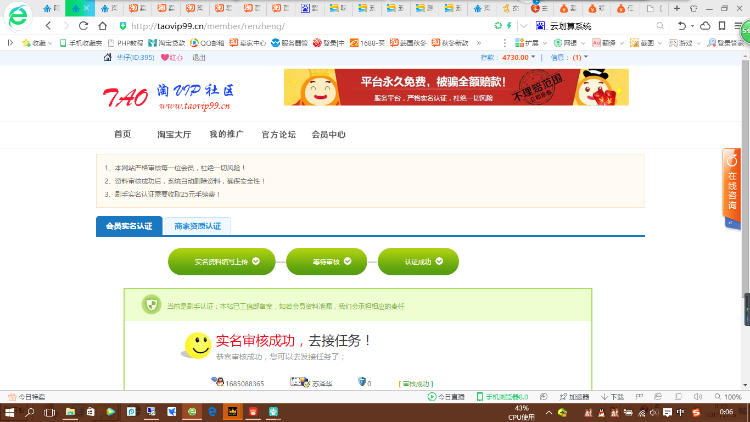Screen dimensions: 750x422
Task: Open the 官方论坛 menu item
Action: (x=278, y=134)
